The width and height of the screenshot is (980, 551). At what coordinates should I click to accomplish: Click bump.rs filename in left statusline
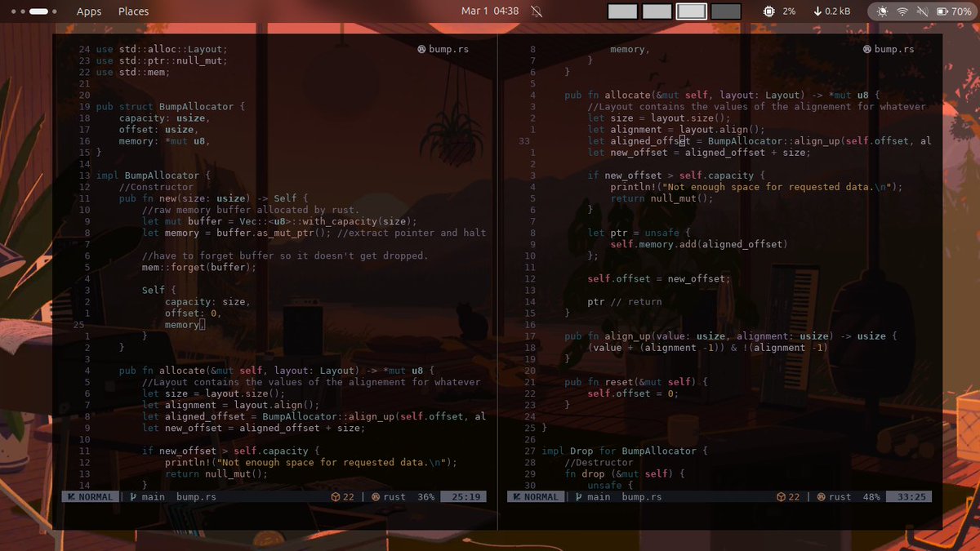pos(196,496)
